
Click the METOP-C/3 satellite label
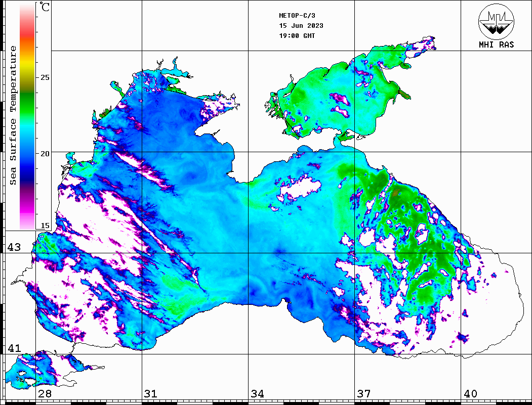click(297, 16)
